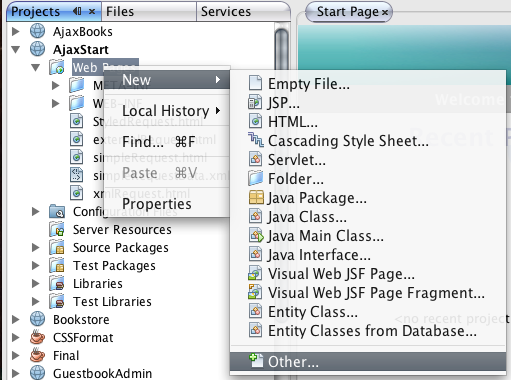
Task: Click the Source Packages icon
Action: point(57,247)
